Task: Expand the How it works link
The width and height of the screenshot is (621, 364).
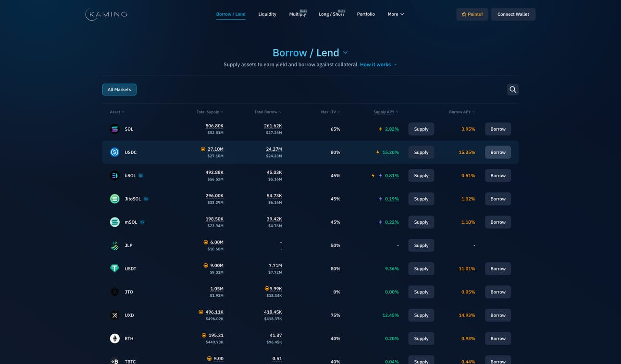Action: (379, 64)
